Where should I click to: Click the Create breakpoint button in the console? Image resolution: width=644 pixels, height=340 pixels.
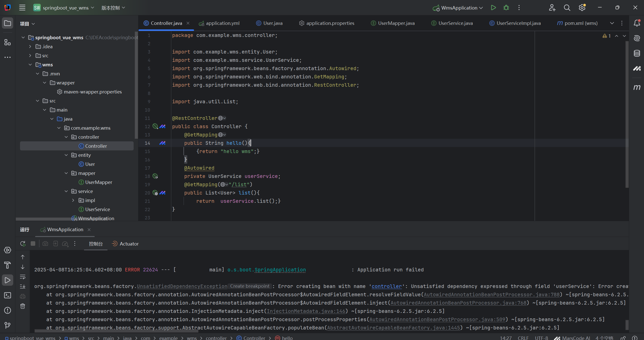[x=250, y=286]
